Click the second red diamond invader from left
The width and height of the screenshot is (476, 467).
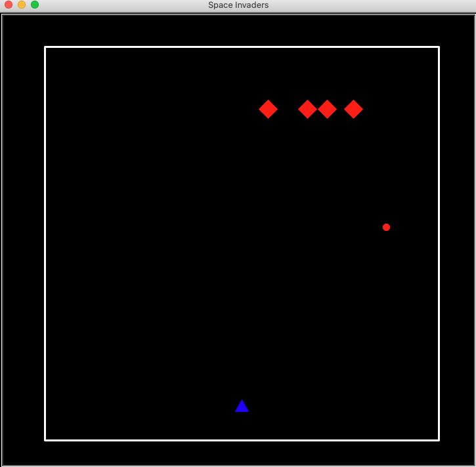coord(307,109)
